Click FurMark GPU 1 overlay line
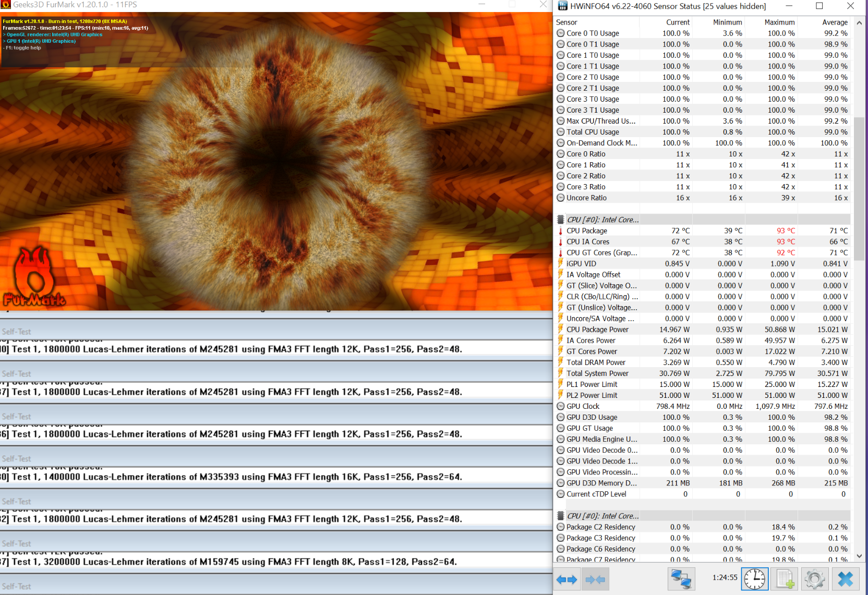The height and width of the screenshot is (595, 868). pyautogui.click(x=40, y=41)
